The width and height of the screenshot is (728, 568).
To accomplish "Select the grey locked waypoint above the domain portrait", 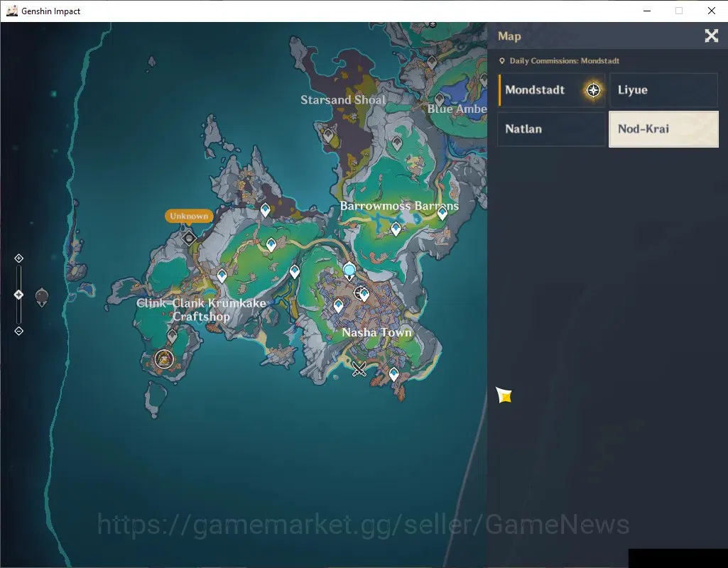I will tap(173, 335).
